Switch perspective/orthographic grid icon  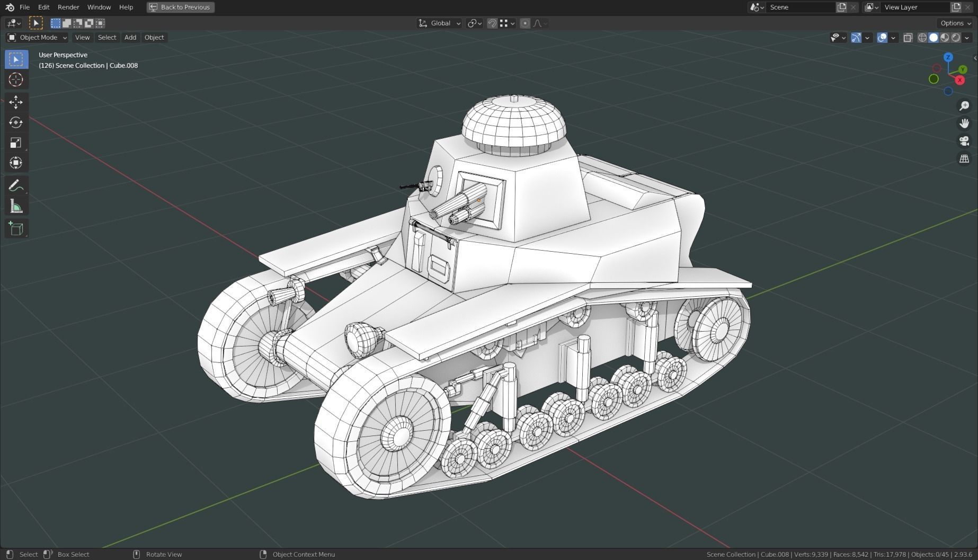[x=964, y=158]
